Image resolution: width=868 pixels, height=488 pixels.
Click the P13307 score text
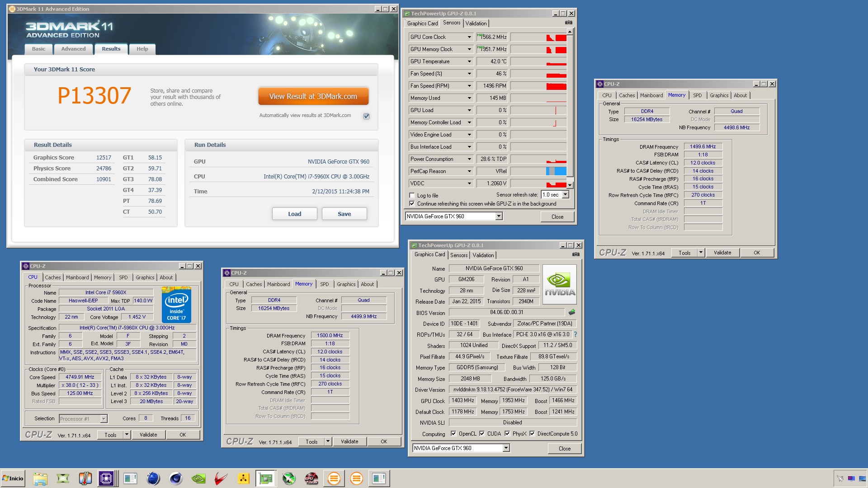(94, 96)
